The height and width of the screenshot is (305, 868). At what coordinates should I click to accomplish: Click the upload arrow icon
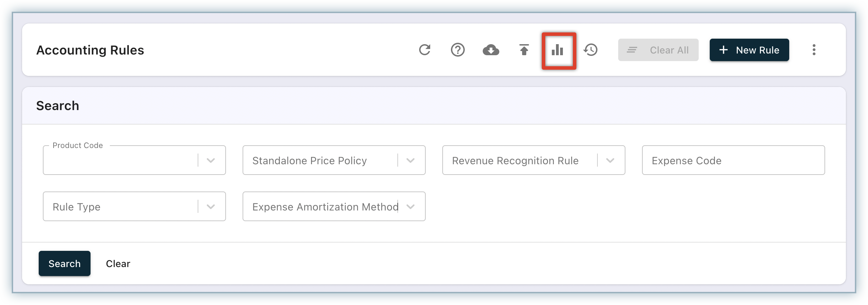[x=524, y=50]
